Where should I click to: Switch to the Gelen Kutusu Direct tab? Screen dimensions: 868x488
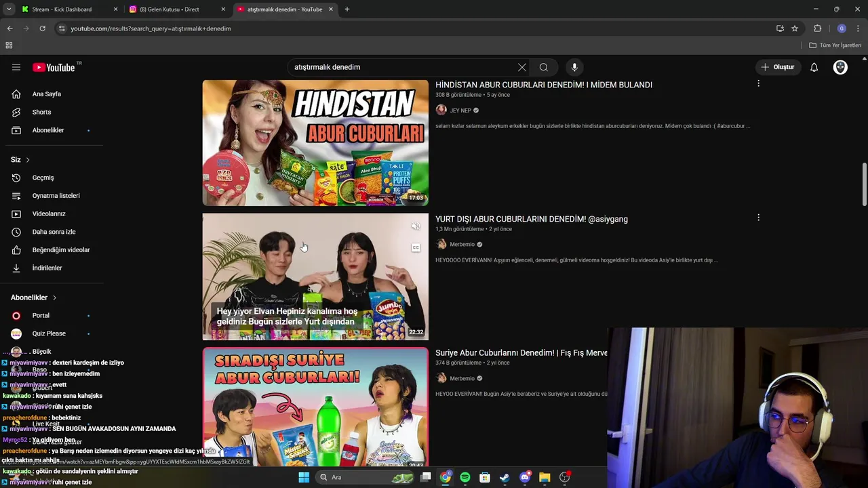point(178,9)
